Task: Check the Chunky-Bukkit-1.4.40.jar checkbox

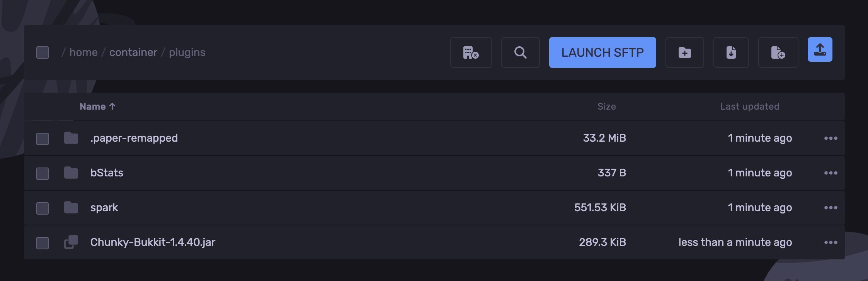Action: pos(43,243)
